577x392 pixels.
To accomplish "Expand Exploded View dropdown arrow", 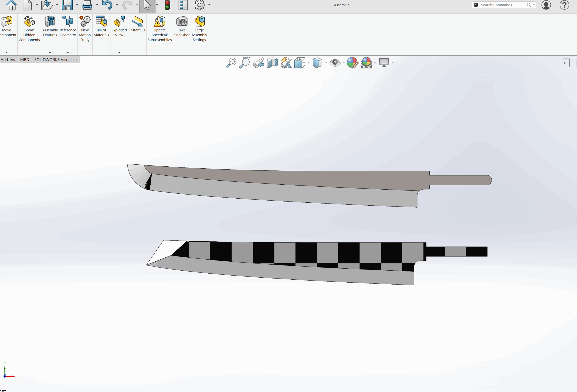I will (119, 52).
